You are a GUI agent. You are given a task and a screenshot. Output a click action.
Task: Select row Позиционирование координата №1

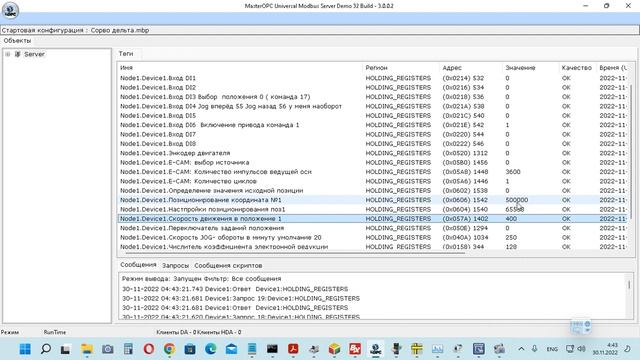click(373, 200)
